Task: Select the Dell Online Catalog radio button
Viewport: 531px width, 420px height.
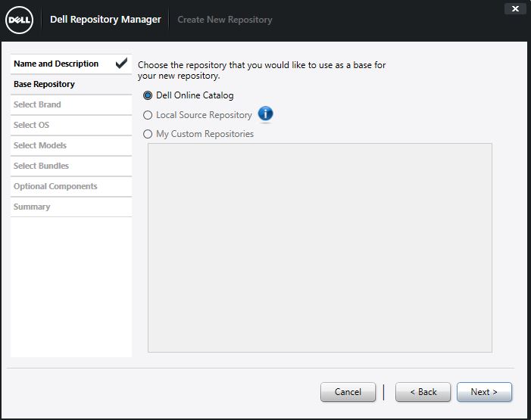Action: click(148, 95)
